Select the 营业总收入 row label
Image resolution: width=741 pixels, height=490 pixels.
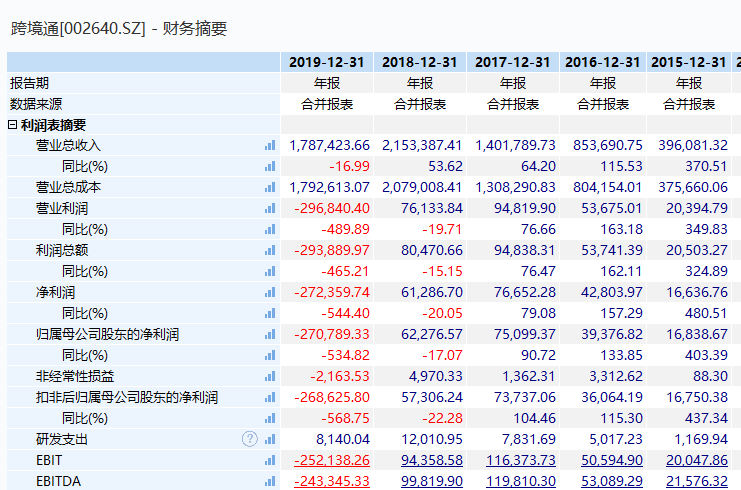[68, 146]
